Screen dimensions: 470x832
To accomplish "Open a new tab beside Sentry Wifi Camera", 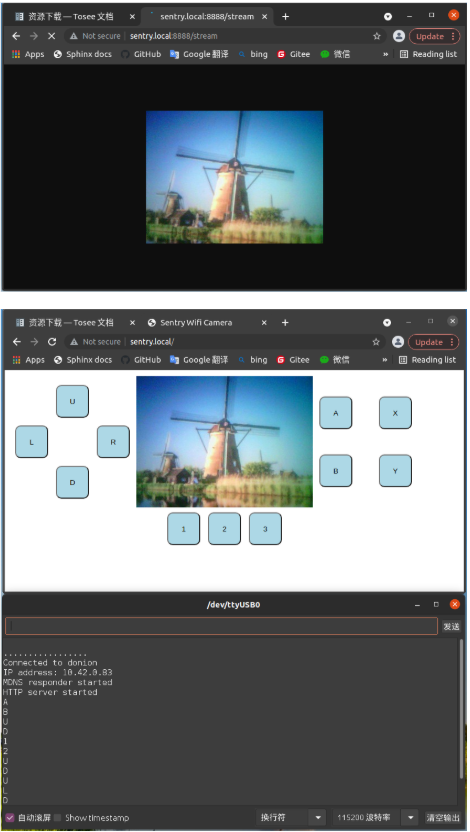I will (285, 323).
